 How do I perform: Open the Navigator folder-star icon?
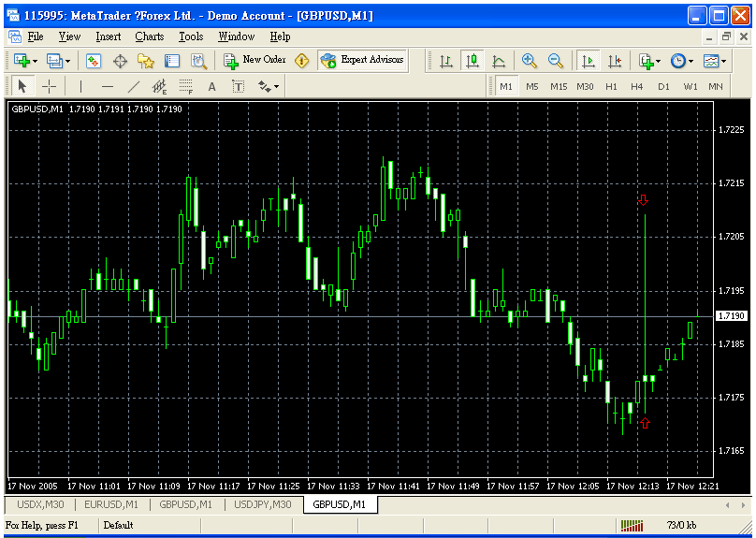[146, 61]
